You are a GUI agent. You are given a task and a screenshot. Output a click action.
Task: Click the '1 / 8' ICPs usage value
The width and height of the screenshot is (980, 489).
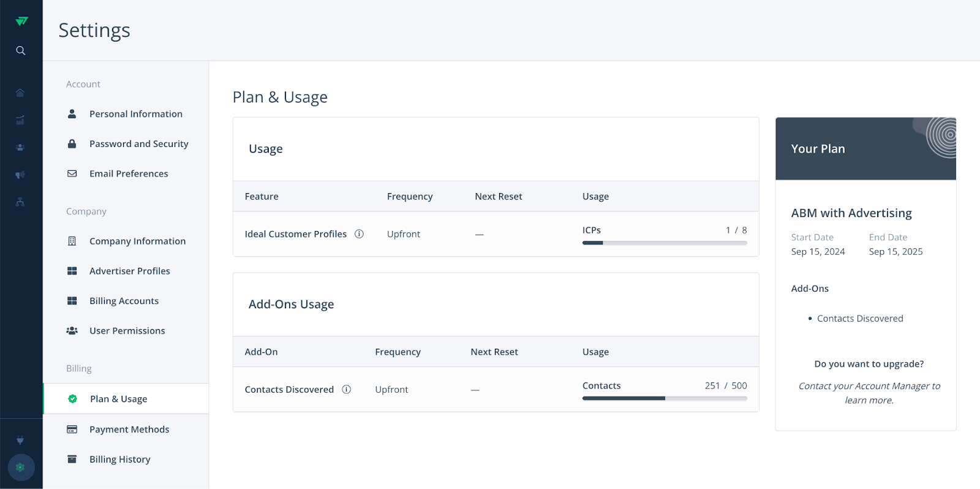736,230
